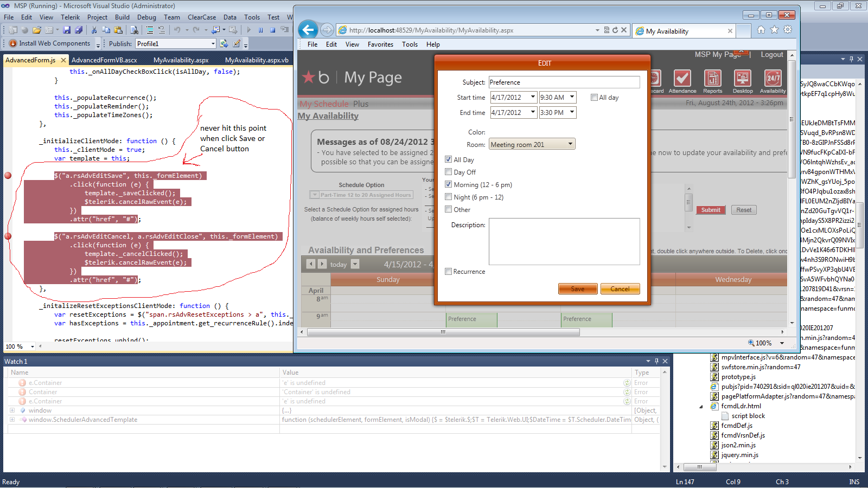Click browser Back arrow button
The height and width of the screenshot is (488, 868).
click(308, 30)
